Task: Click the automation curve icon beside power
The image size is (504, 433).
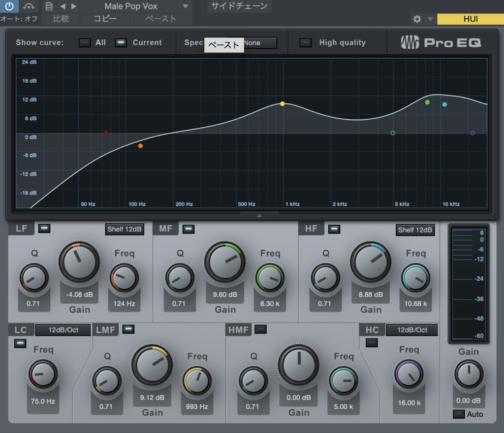Action: click(29, 6)
